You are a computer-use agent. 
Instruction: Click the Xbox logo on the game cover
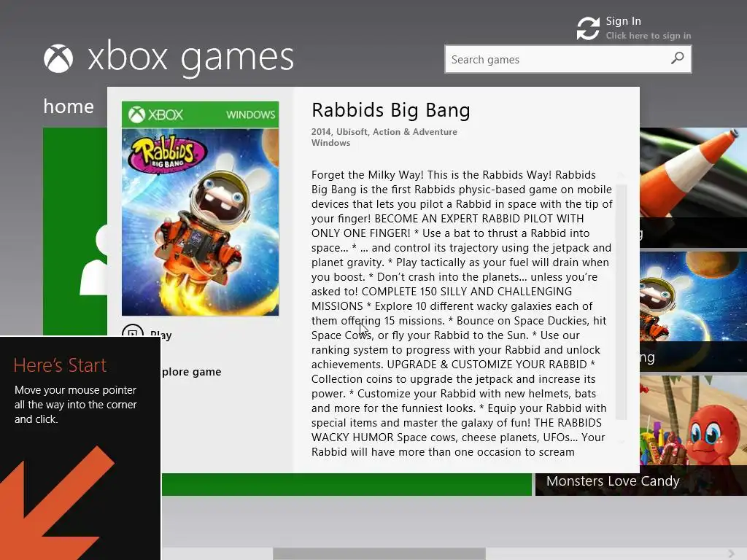point(136,114)
